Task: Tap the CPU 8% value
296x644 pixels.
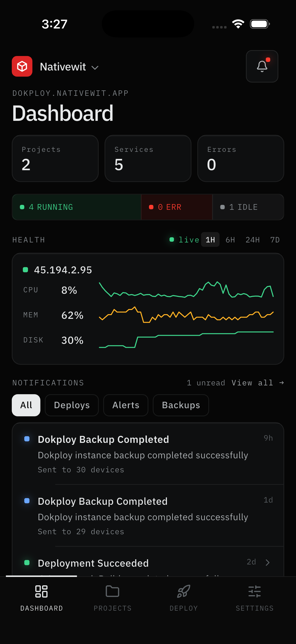Action: coord(69,290)
